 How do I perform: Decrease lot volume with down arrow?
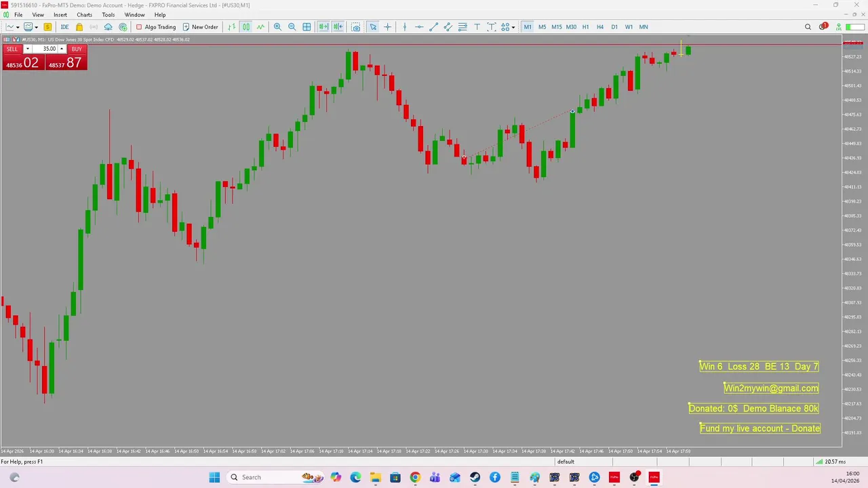click(x=27, y=49)
